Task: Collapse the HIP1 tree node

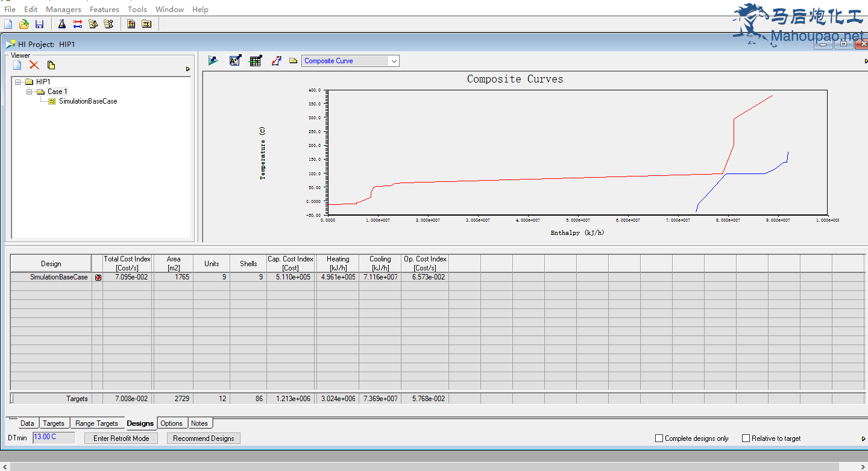Action: pos(18,82)
